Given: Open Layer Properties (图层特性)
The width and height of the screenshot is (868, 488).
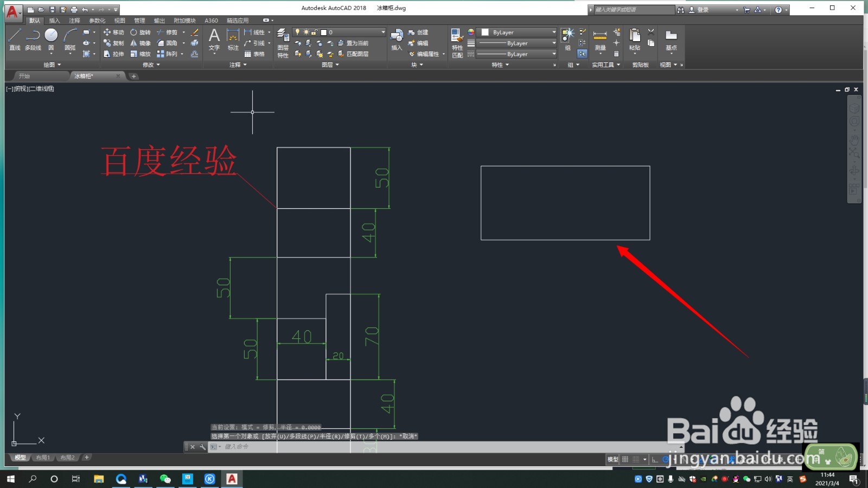Looking at the screenshot, I should point(283,43).
